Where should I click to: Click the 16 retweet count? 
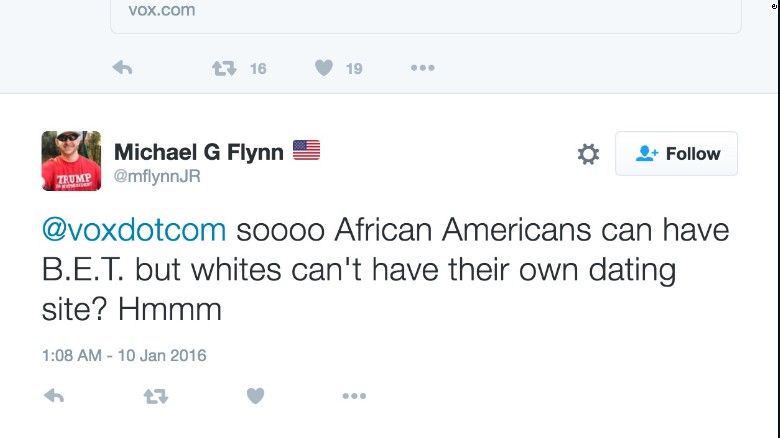click(x=258, y=68)
